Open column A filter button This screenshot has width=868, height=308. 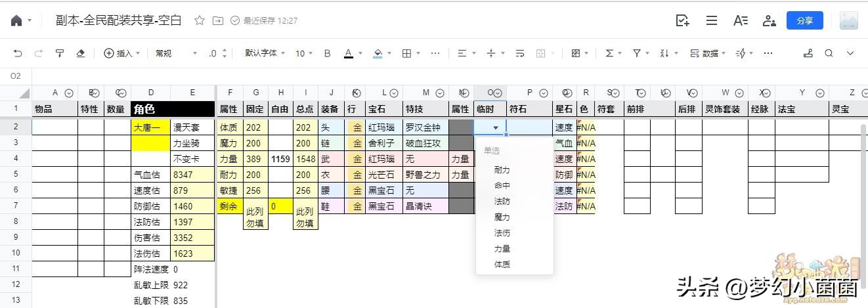coord(69,93)
